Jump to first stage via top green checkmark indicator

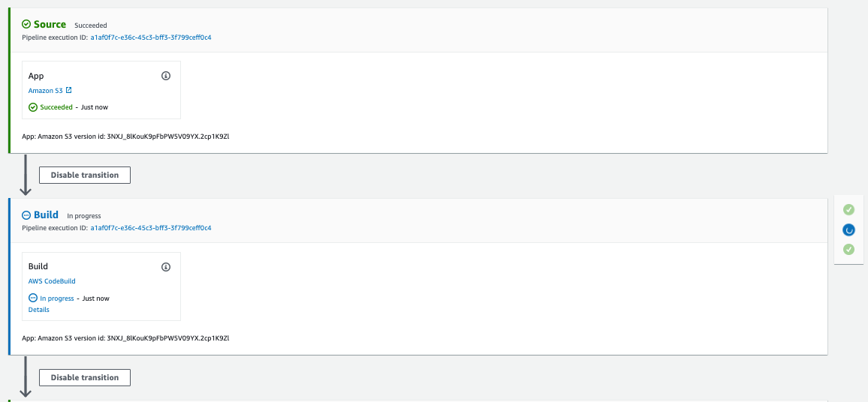pos(848,209)
